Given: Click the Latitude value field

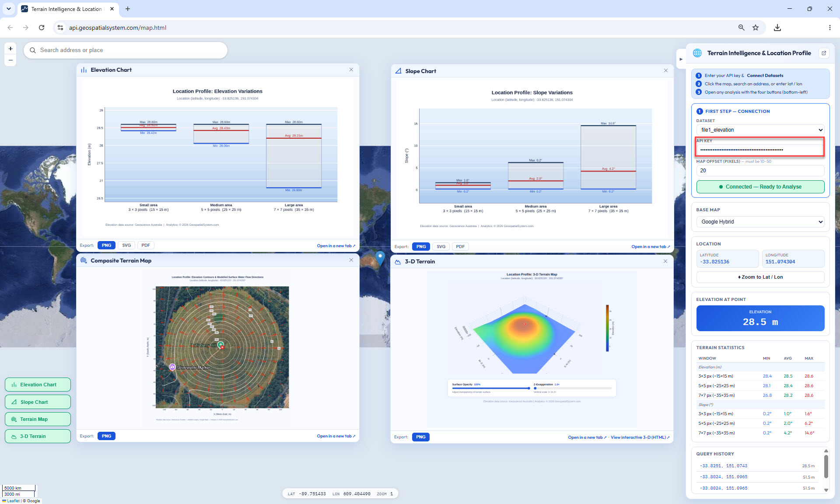Looking at the screenshot, I should (728, 259).
